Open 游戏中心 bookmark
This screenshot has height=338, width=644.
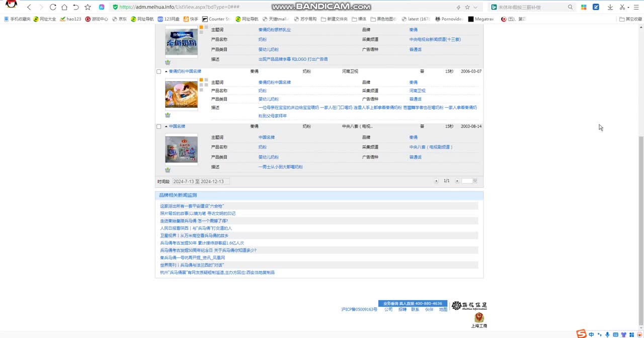pos(97,19)
